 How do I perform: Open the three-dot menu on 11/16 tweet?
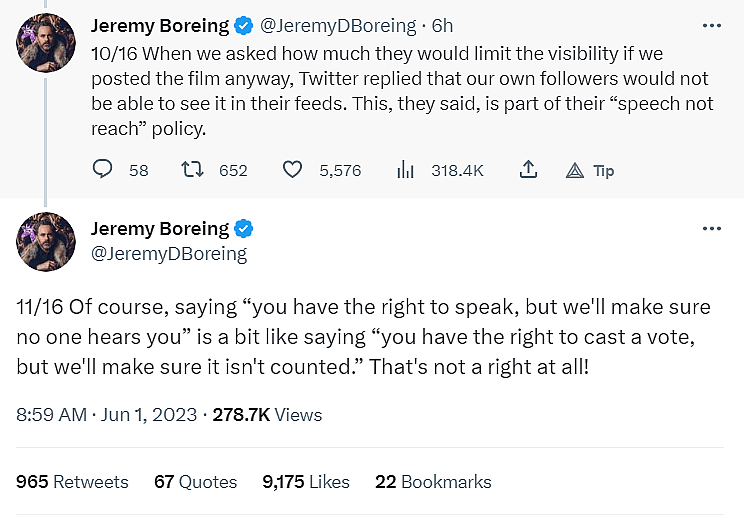(x=711, y=229)
